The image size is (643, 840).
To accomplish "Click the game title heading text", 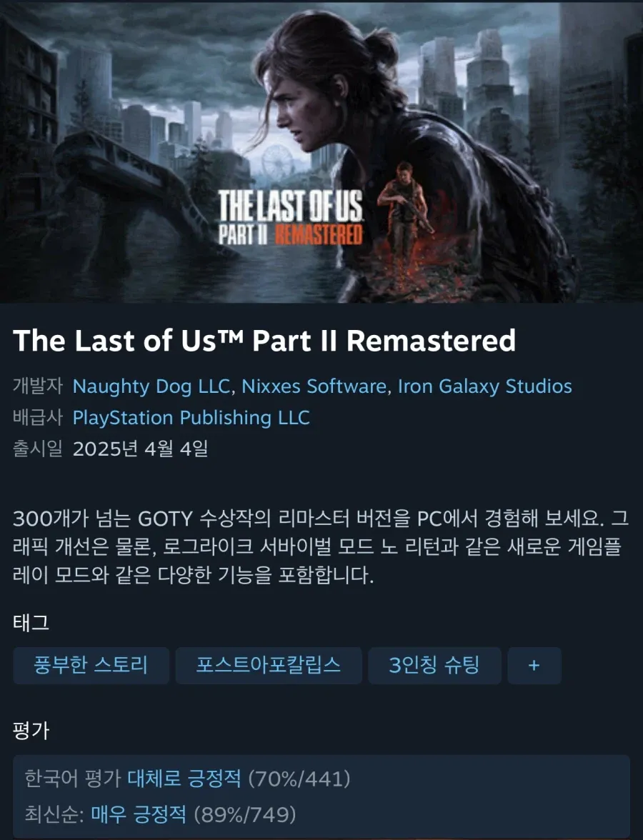I will pos(264,341).
